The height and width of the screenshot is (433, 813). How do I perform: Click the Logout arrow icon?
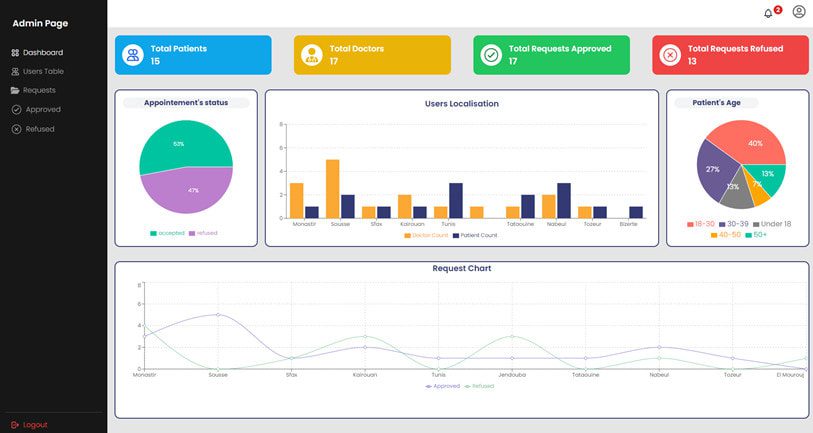coord(15,425)
